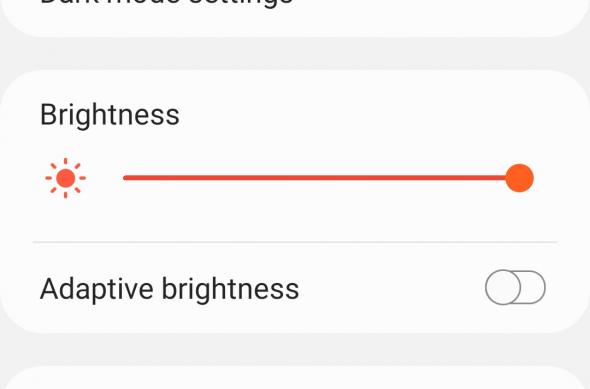Tap the Brightness heading
The height and width of the screenshot is (389, 590).
109,115
